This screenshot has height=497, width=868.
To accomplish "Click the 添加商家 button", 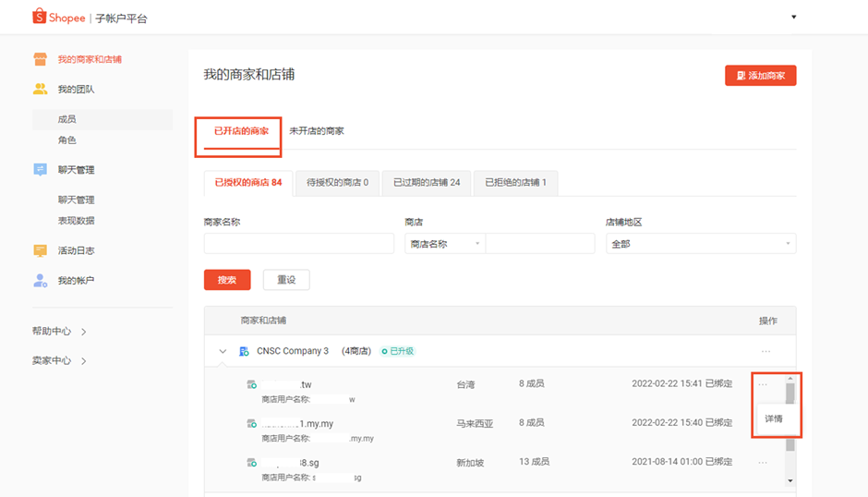I will click(x=760, y=76).
